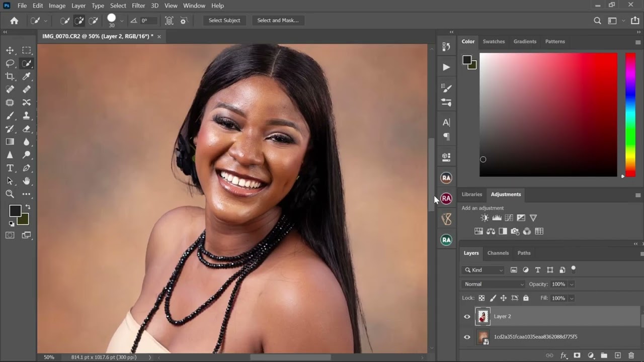Switch to the Libraries tab
644x362 pixels.
[x=472, y=194]
